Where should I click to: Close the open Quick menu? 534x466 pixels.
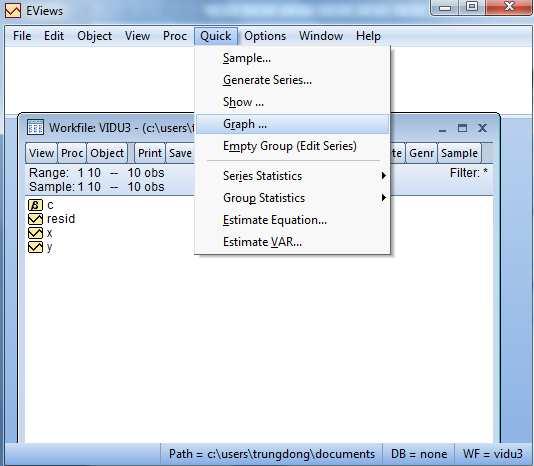[216, 36]
